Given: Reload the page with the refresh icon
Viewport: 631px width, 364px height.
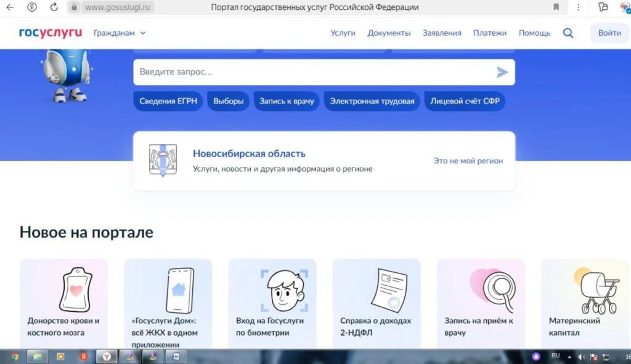Looking at the screenshot, I should [x=54, y=7].
